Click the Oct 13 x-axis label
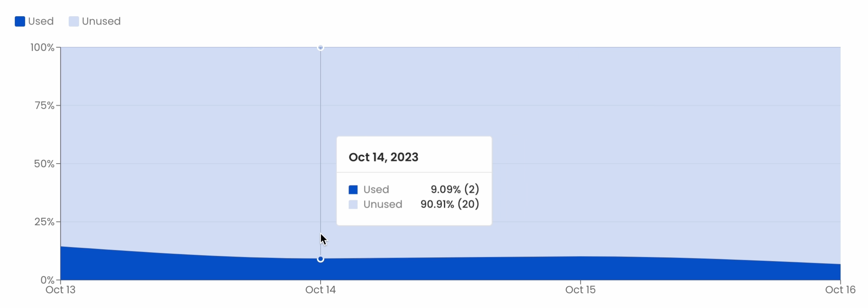The image size is (868, 308). point(60,290)
